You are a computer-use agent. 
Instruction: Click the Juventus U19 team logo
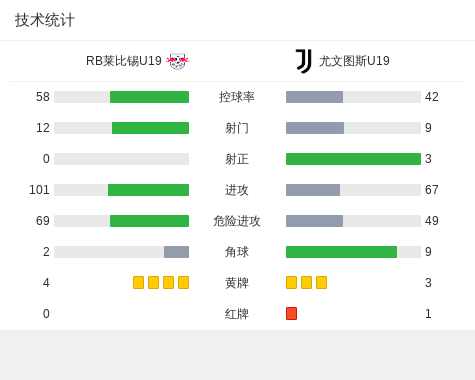[x=303, y=61]
